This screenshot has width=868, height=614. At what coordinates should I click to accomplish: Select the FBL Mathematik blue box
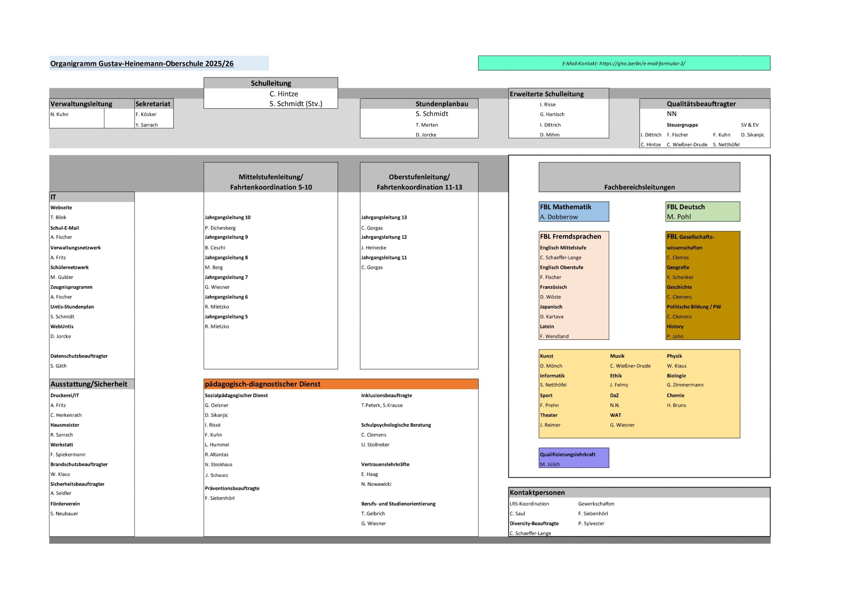point(573,211)
